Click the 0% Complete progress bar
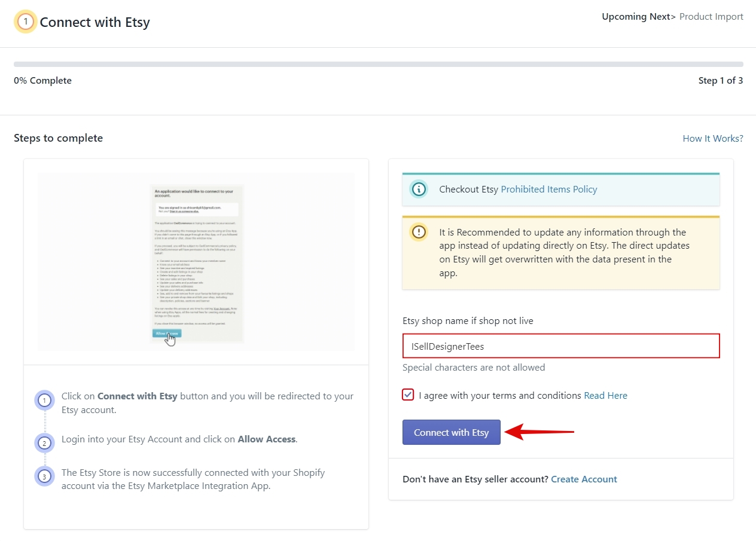 (379, 64)
